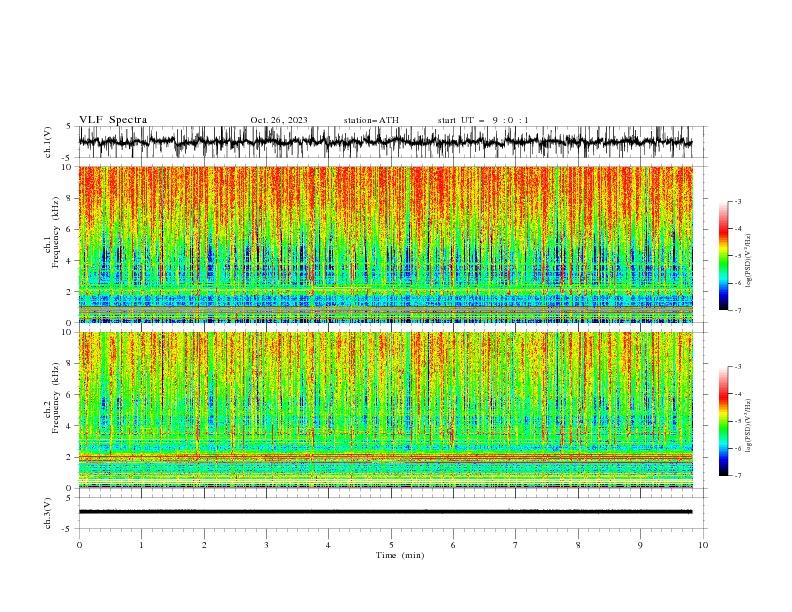Click the "VLF Spectra" plot title
Viewport: 792px width, 612px height.
pos(113,120)
